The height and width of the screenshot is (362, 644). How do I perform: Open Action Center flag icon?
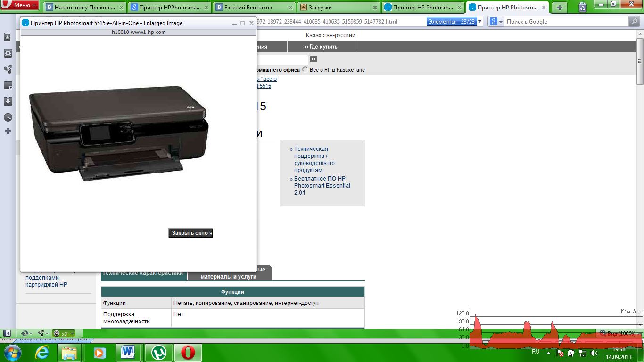click(561, 353)
